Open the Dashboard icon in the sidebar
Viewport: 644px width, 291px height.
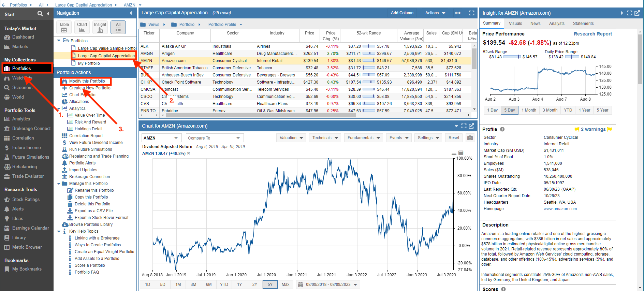(7, 37)
